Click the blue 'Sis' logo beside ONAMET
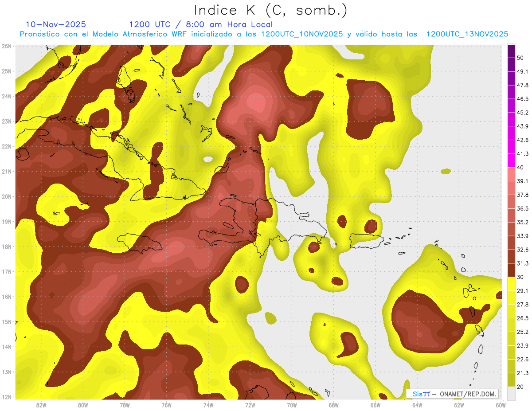 point(418,394)
